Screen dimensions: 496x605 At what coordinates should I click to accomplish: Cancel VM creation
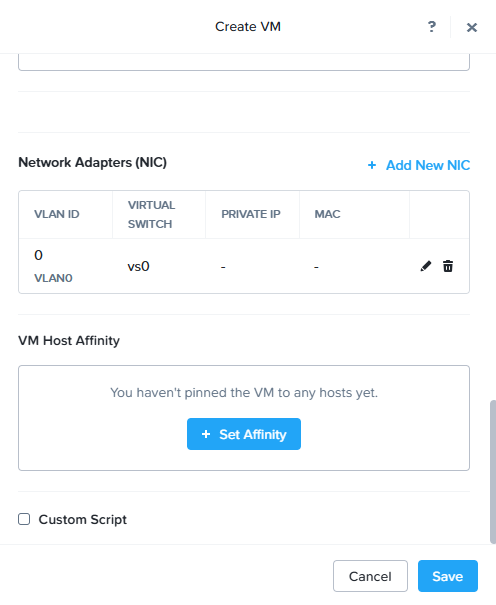370,576
